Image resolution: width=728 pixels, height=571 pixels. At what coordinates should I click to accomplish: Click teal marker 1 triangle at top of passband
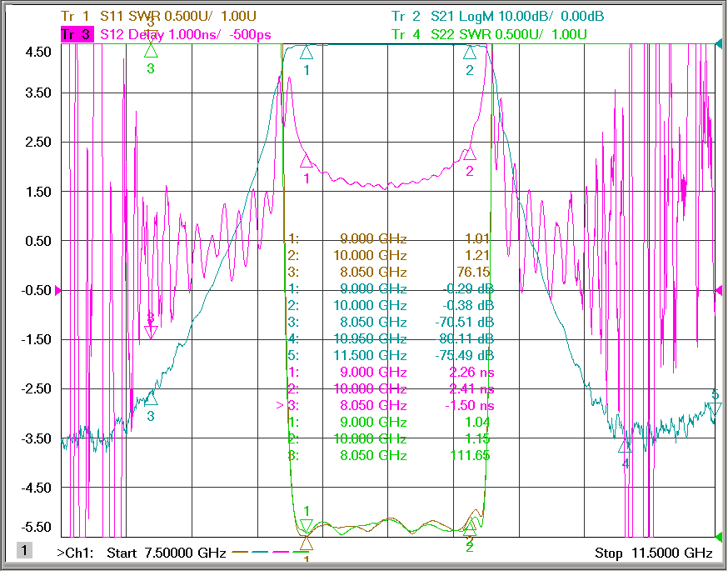307,53
